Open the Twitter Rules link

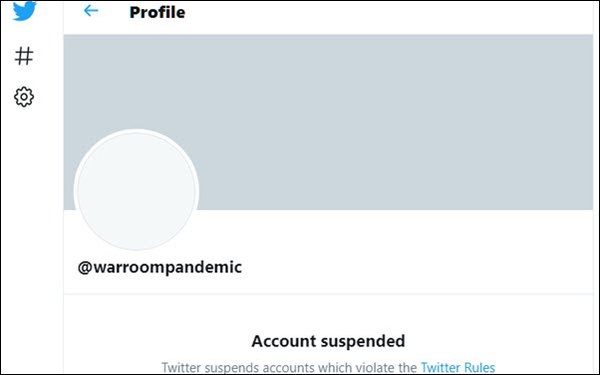458,368
